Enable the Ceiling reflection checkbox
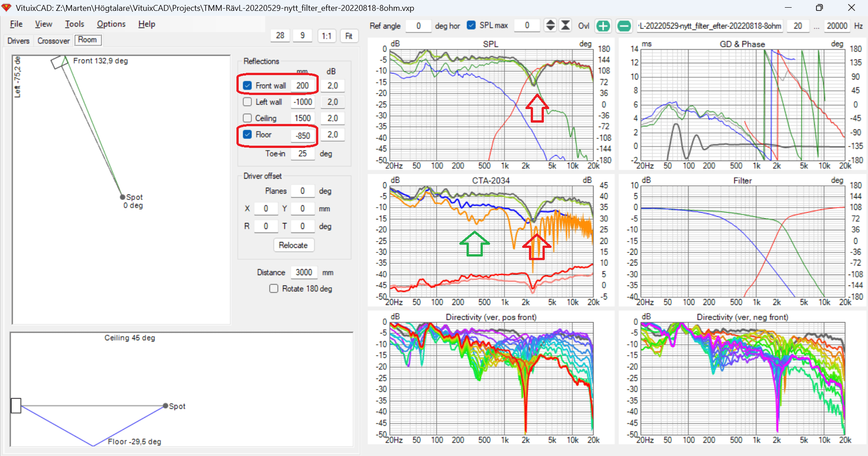Viewport: 868px width, 456px height. [247, 118]
